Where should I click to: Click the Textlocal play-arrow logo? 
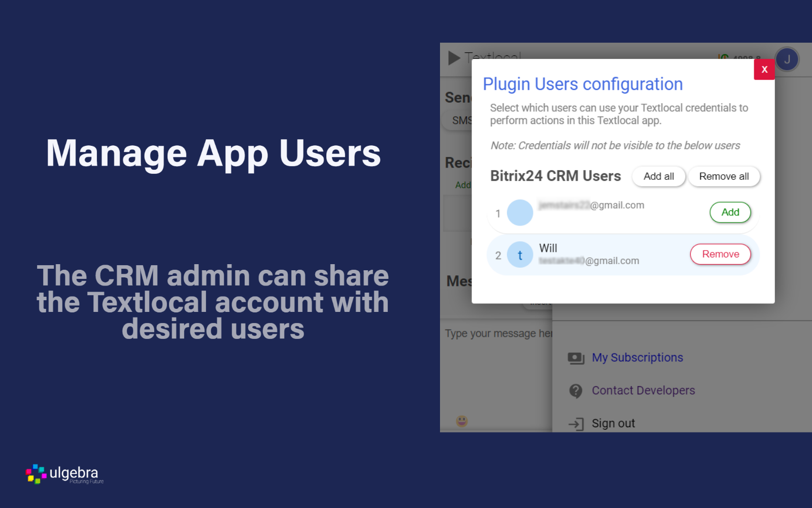click(x=454, y=58)
